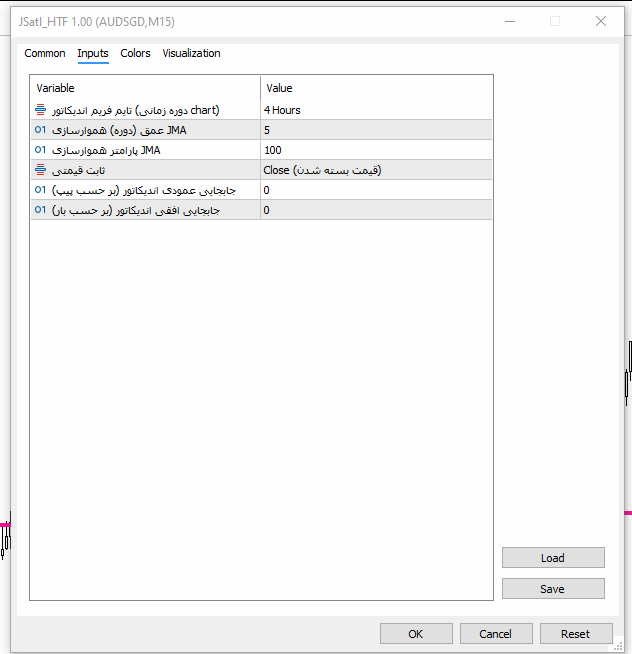Click the integer icon of the vertical shift (pips) row
The height and width of the screenshot is (654, 632).
coord(40,190)
